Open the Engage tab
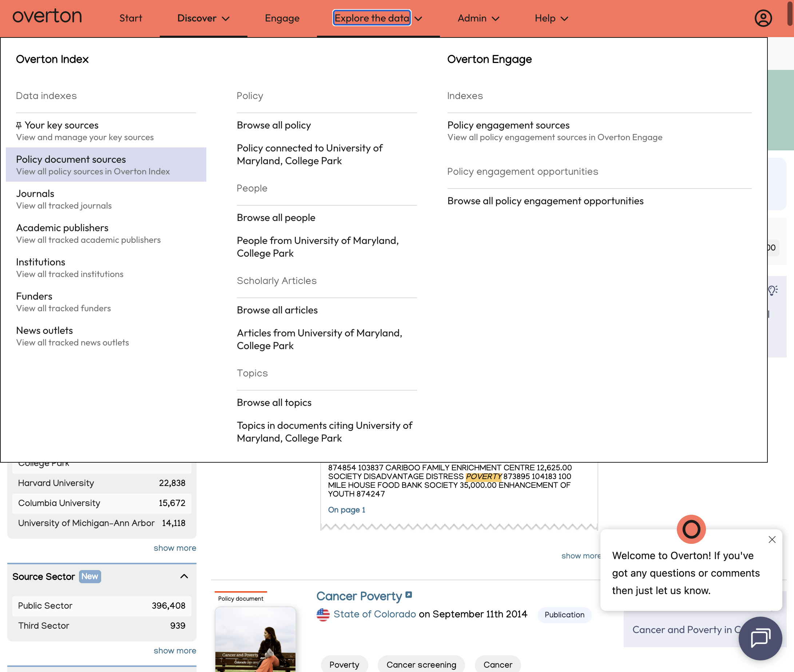794x672 pixels. pyautogui.click(x=282, y=18)
